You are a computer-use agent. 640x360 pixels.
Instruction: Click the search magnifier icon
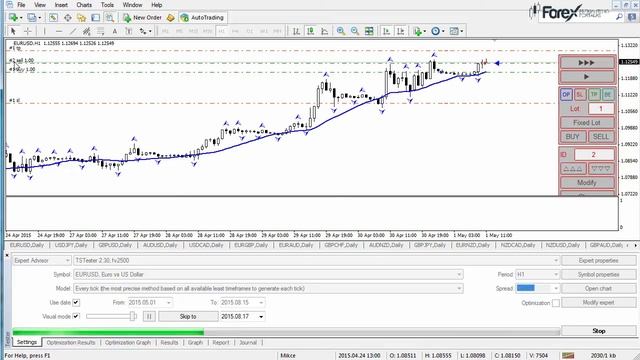(x=619, y=17)
